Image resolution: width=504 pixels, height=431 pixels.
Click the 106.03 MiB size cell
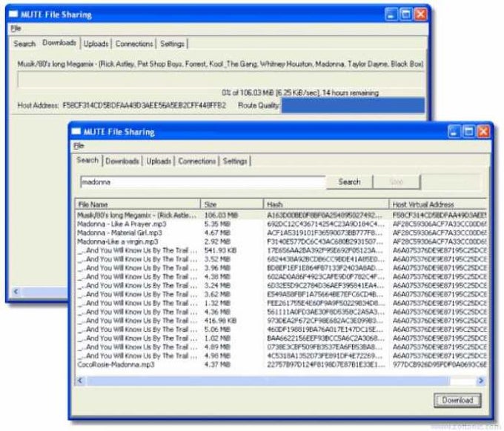[x=221, y=215]
